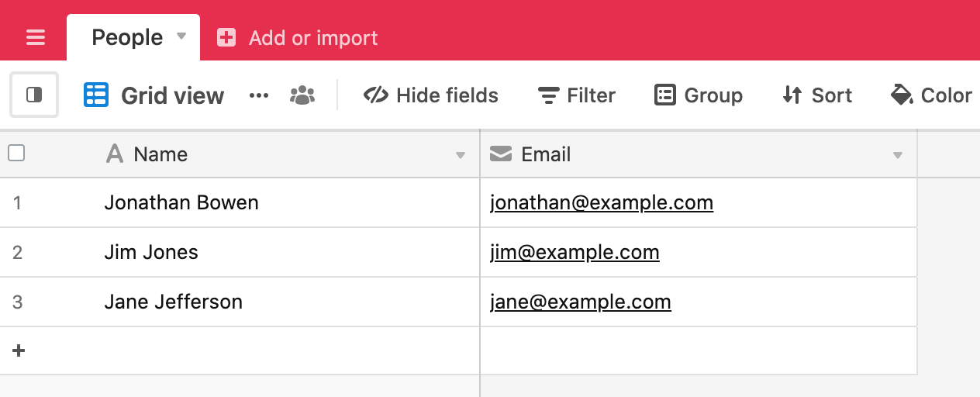Click the Hide fields button
The width and height of the screenshot is (980, 397).
click(x=431, y=95)
